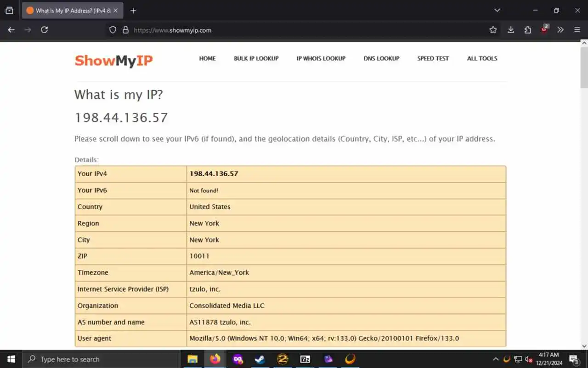Reload the current page

45,30
